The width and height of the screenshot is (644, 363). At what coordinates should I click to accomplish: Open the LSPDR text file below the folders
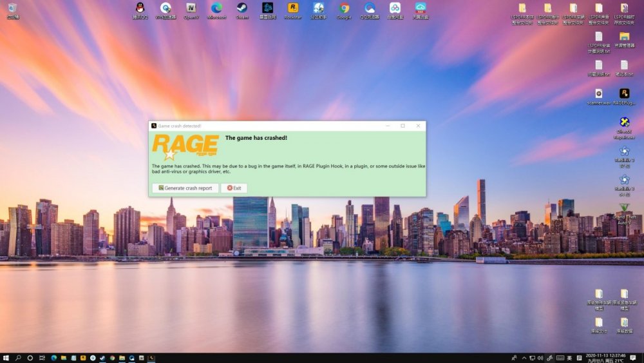point(599,43)
